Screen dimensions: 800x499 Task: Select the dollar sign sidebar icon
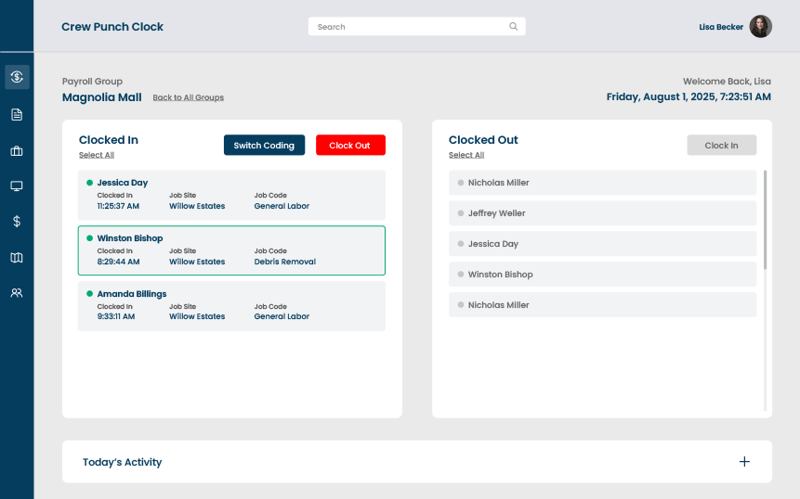point(16,221)
